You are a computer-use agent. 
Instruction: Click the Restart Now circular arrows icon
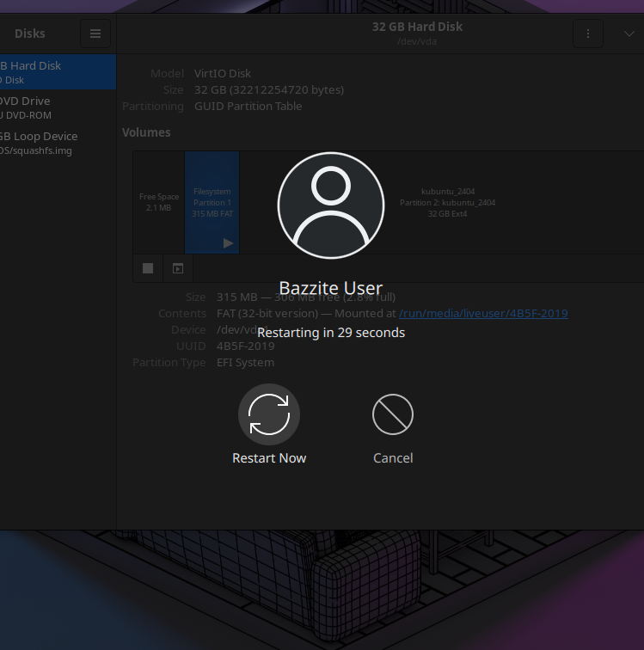[269, 414]
